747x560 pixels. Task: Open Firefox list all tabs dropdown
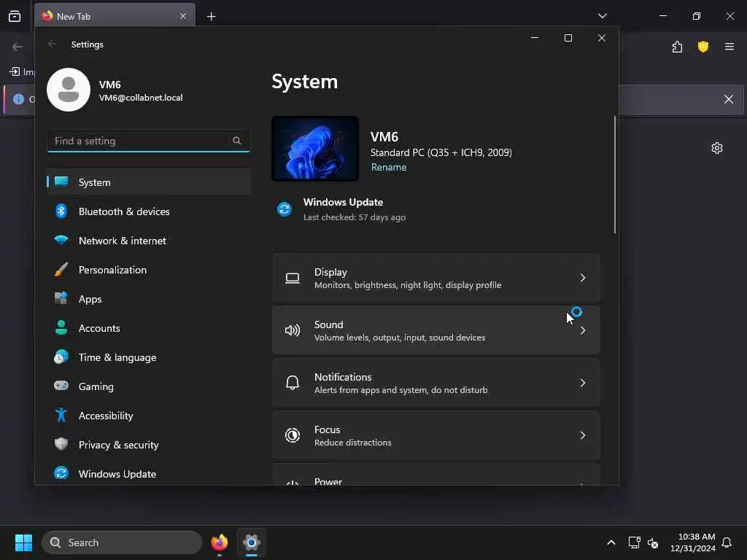point(602,16)
